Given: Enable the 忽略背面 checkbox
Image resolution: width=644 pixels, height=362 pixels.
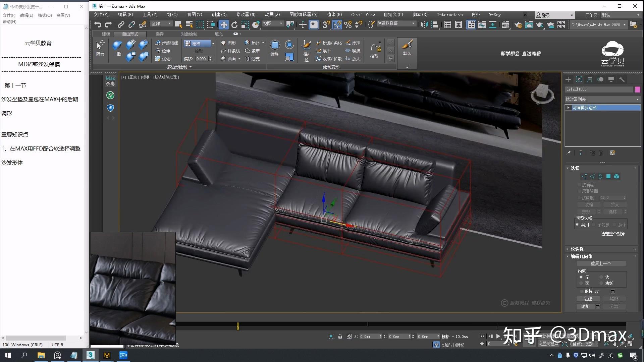Looking at the screenshot, I should (x=579, y=191).
